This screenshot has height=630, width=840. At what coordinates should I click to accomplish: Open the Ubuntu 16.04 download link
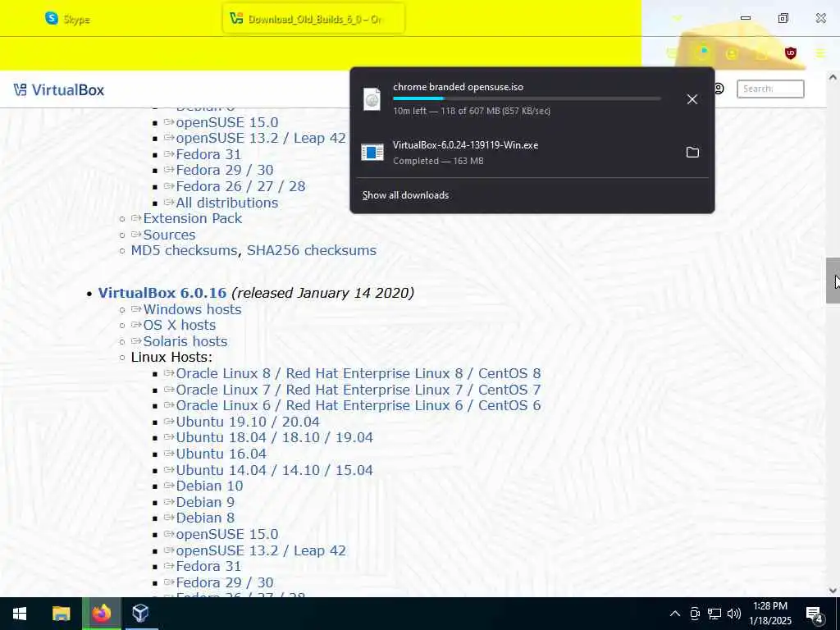221,454
